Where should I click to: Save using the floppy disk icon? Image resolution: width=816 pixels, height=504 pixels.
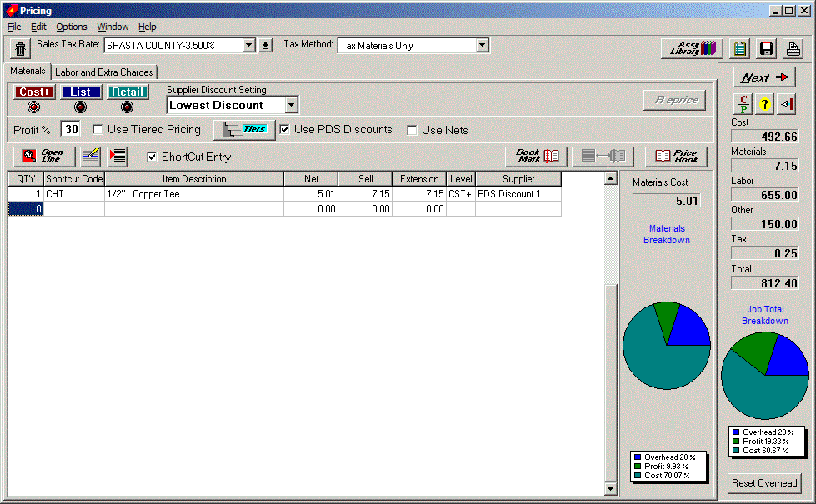coord(766,49)
